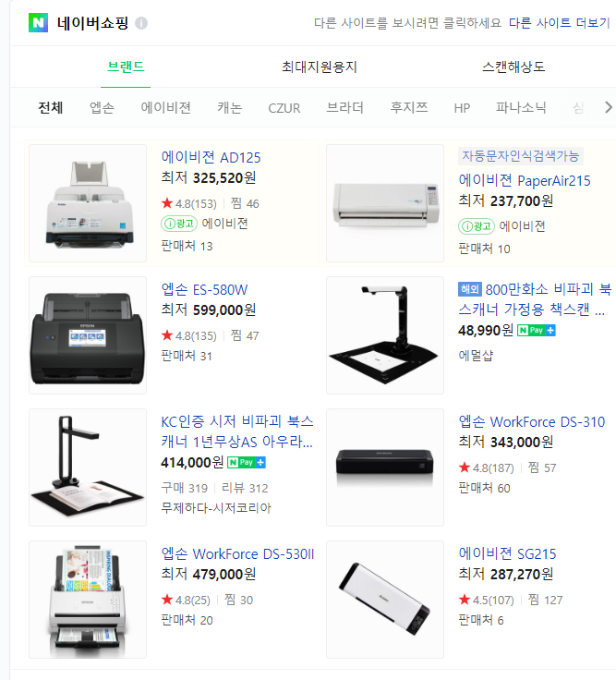Screen dimensions: 616x680
Task: Click the 광고 ad badge under AD125
Action: (x=179, y=224)
